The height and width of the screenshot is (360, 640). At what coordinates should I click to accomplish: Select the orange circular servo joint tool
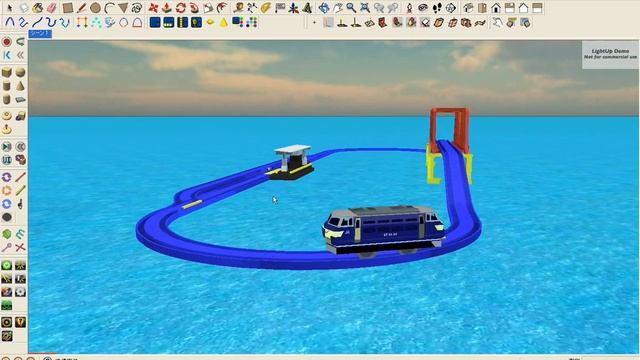pyautogui.click(x=7, y=191)
